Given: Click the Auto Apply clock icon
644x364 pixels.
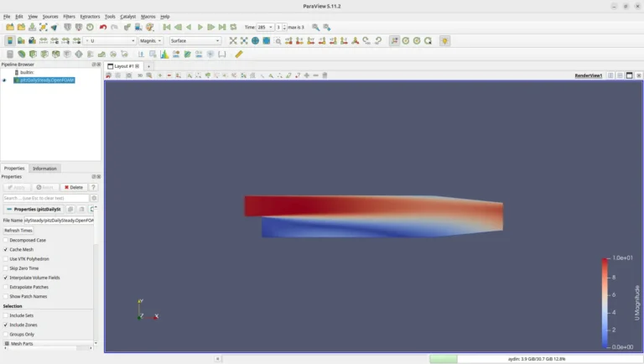Looking at the screenshot, I should pyautogui.click(x=90, y=27).
